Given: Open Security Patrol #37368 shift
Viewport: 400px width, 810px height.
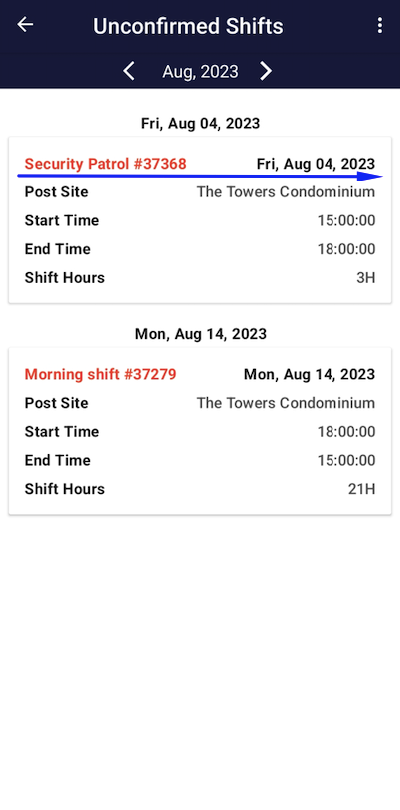Looking at the screenshot, I should pos(105,164).
